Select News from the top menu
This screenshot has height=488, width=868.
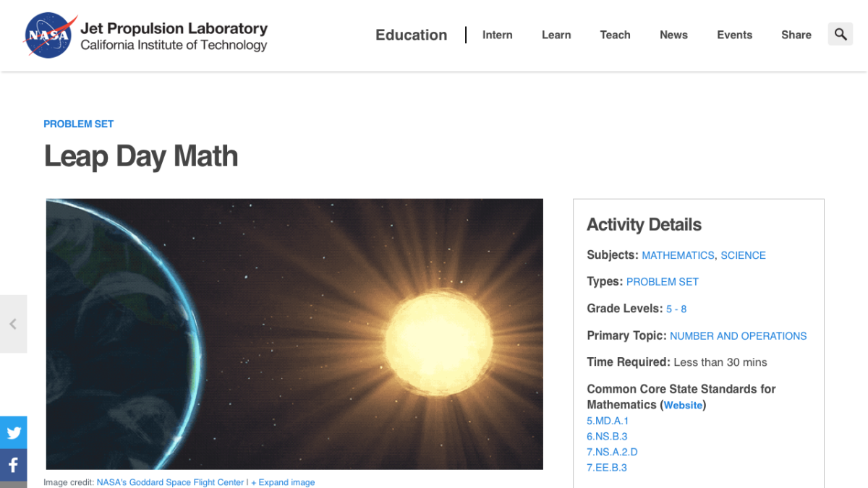(673, 35)
